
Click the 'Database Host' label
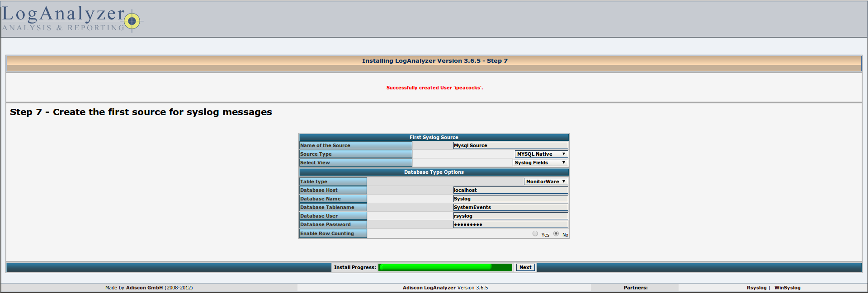pos(333,190)
